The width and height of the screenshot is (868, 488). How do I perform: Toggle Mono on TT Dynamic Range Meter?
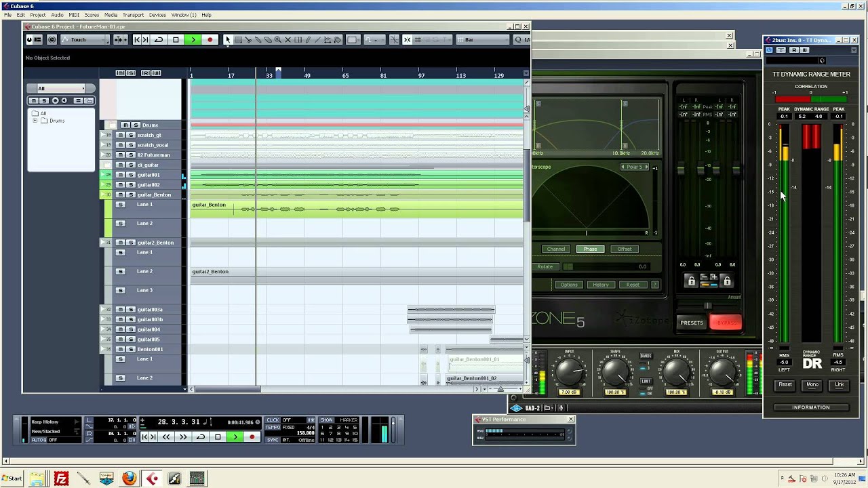tap(812, 385)
